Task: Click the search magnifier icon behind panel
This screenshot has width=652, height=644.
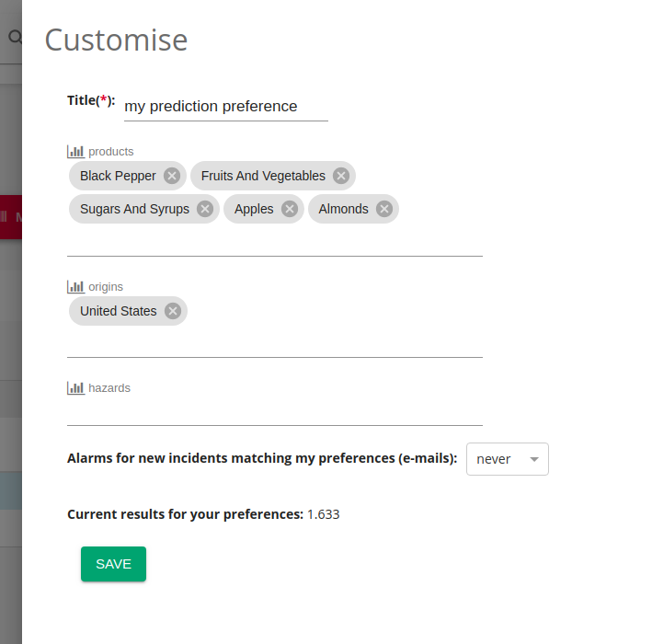Action: click(15, 37)
